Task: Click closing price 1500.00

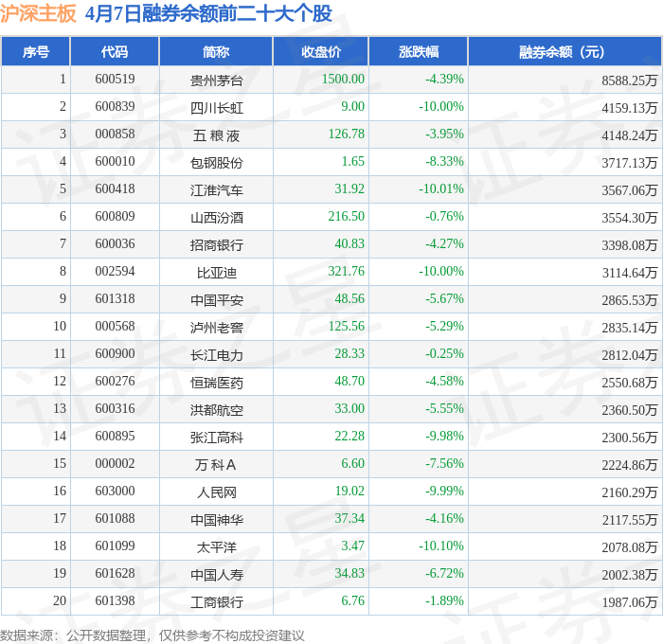Action: (x=343, y=79)
